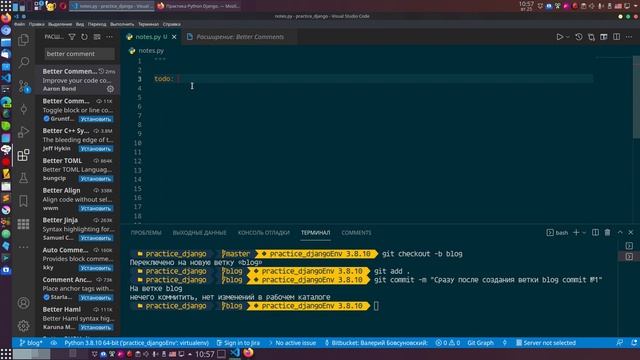Close the terminal panel
The height and width of the screenshot is (360, 640).
[631, 232]
